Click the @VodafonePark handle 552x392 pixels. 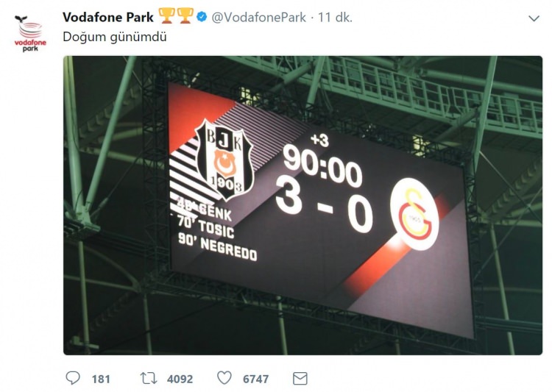(x=258, y=17)
